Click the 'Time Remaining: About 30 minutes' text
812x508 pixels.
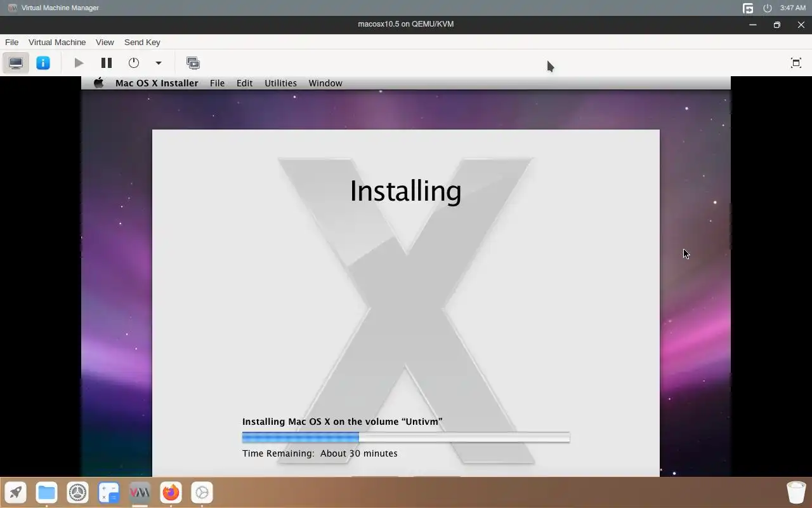pos(320,453)
